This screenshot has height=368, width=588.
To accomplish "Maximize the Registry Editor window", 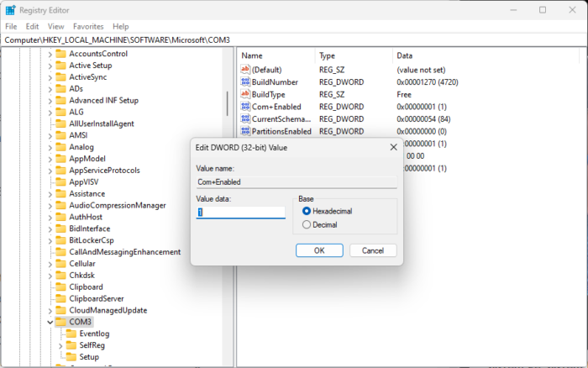I will tap(543, 10).
